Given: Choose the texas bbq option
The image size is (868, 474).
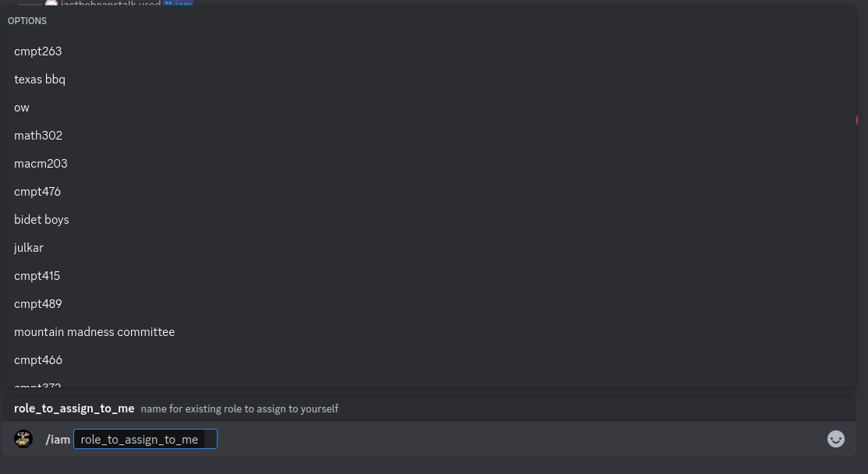Looking at the screenshot, I should [x=429, y=80].
